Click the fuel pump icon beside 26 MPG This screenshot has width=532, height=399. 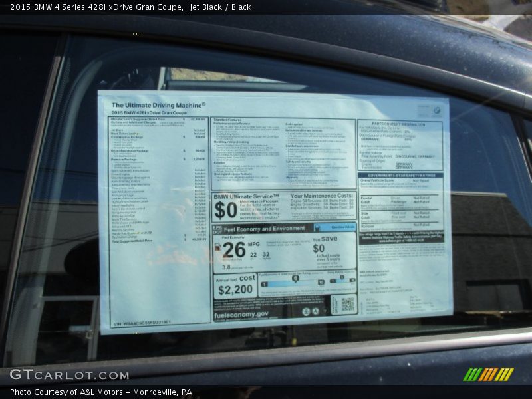(x=217, y=247)
